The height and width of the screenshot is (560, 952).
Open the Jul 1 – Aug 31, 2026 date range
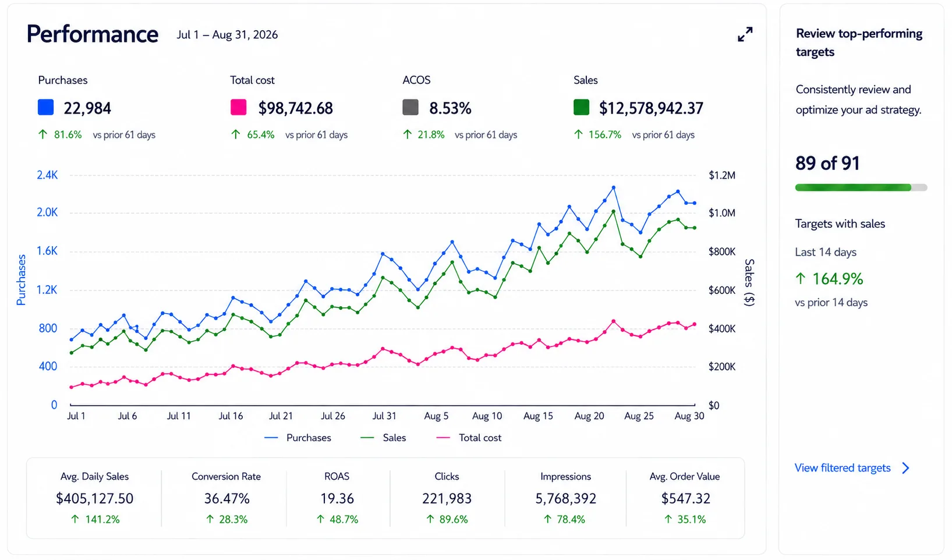pos(227,35)
